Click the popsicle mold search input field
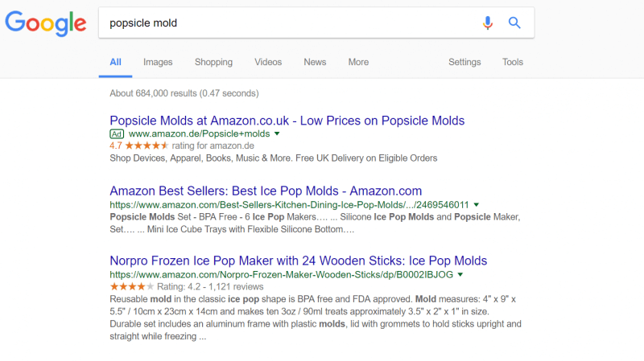 (x=290, y=23)
